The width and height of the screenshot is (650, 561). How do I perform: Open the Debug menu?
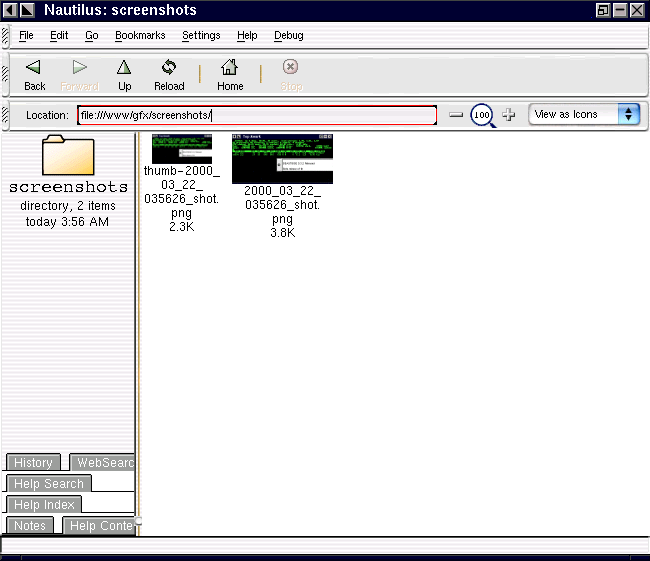tap(289, 36)
